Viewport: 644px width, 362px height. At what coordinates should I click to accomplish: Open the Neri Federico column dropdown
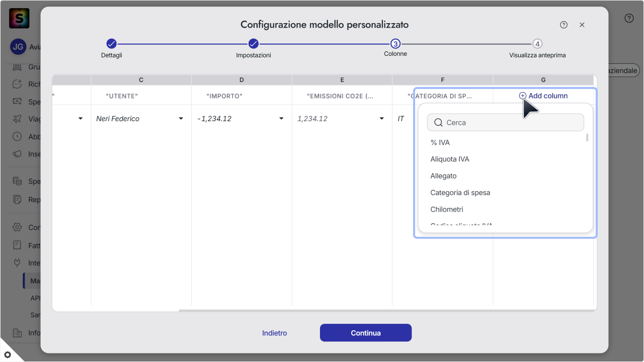(181, 119)
